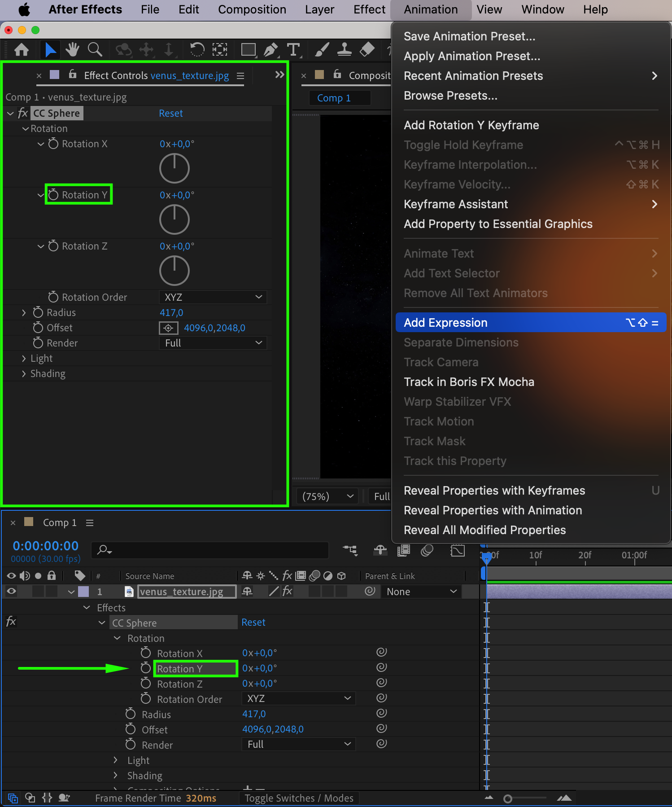Select the Pen tool
The width and height of the screenshot is (672, 807).
(x=271, y=49)
